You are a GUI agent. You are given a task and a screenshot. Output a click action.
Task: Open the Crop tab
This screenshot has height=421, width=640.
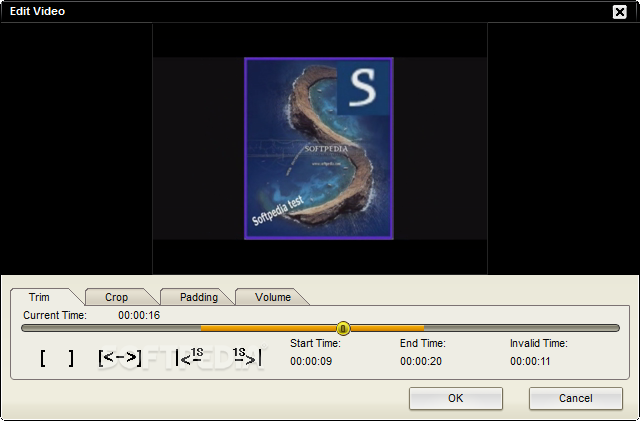coord(117,297)
